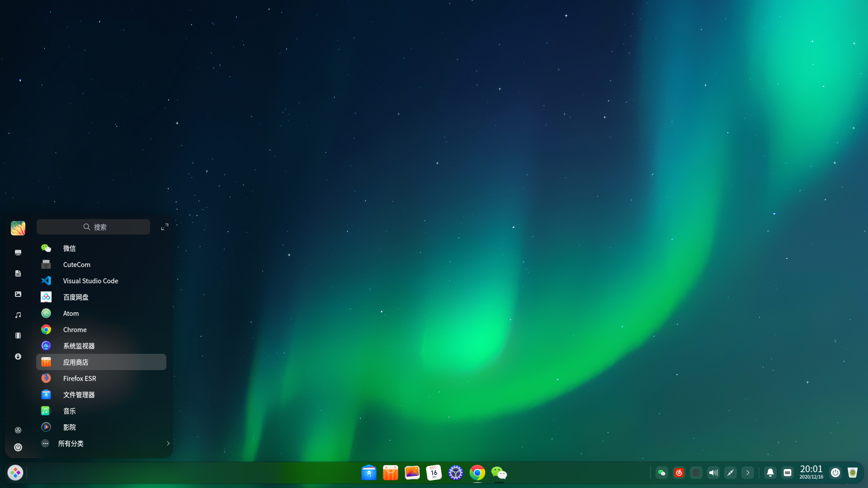
Task: Open the Music category in the launcher sidebar
Action: [18, 314]
